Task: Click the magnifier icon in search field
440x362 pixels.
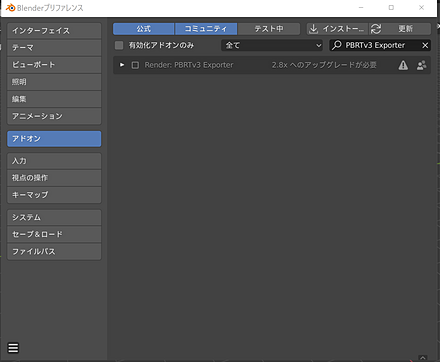Action: tap(337, 45)
